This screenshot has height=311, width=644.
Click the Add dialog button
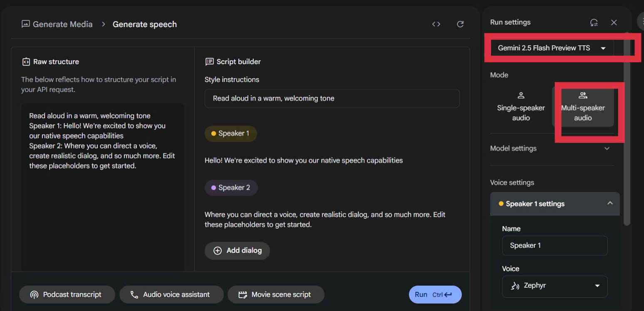tap(237, 251)
